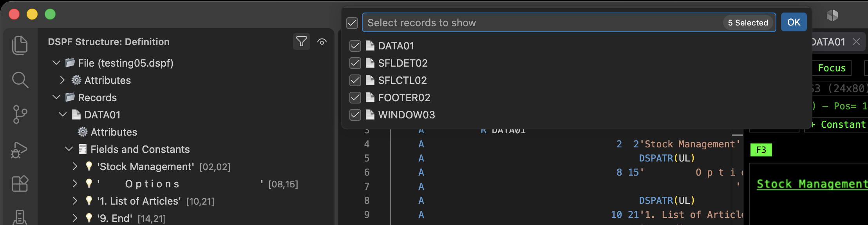This screenshot has height=225, width=868.
Task: Click the DSPATR(UL) keyword on line 5
Action: click(667, 158)
